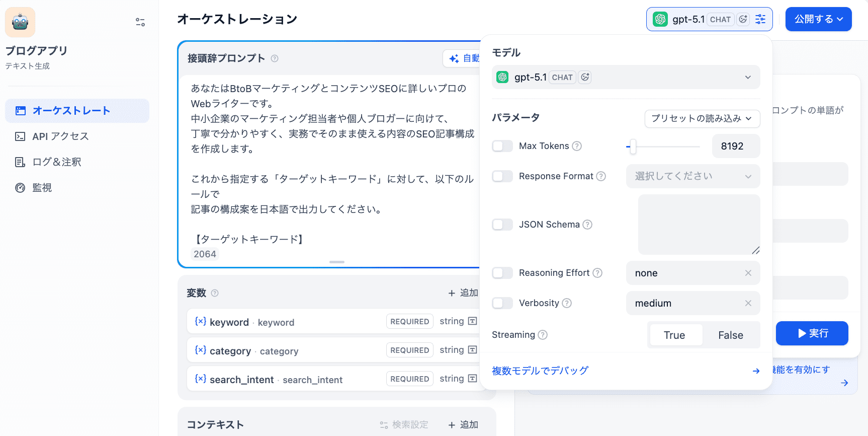Clear the Verbosity value 'medium'
Screen dimensions: 868x436
[748, 303]
